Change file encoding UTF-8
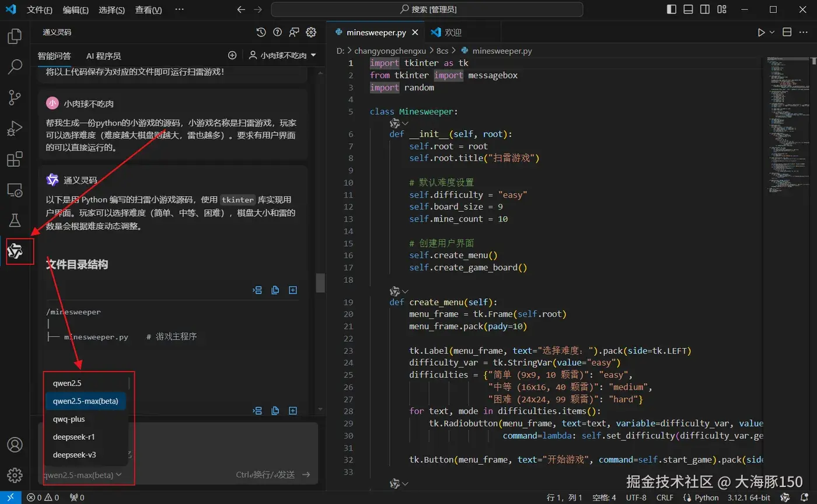The image size is (817, 504). [x=636, y=498]
